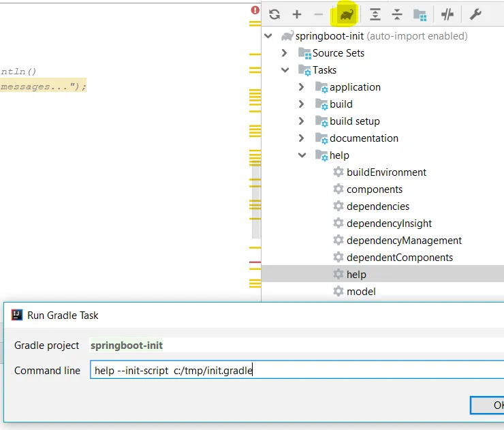
Task: Click the plus icon to link Gradle project
Action: pos(297,14)
